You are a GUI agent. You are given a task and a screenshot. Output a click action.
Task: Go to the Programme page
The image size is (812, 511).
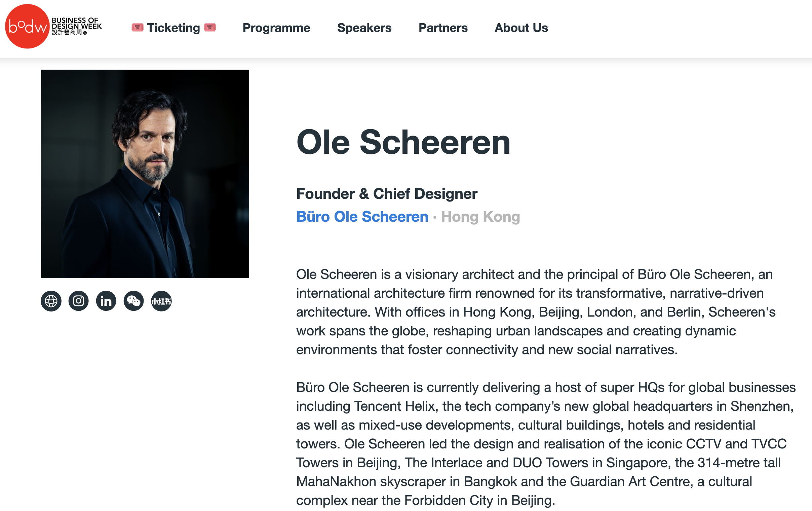pos(276,28)
